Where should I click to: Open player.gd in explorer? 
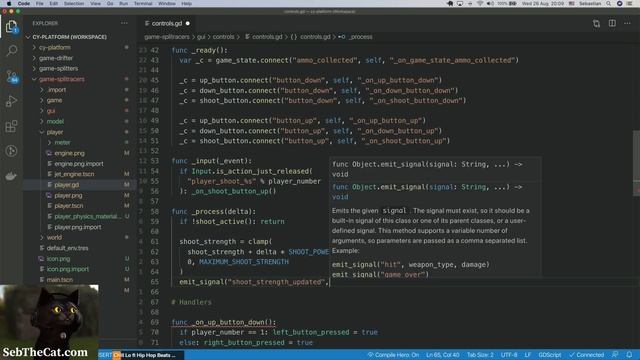coord(67,185)
